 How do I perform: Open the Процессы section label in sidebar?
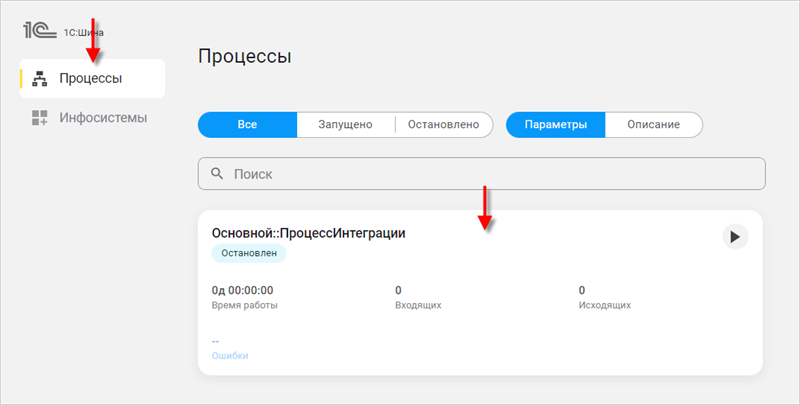[91, 79]
